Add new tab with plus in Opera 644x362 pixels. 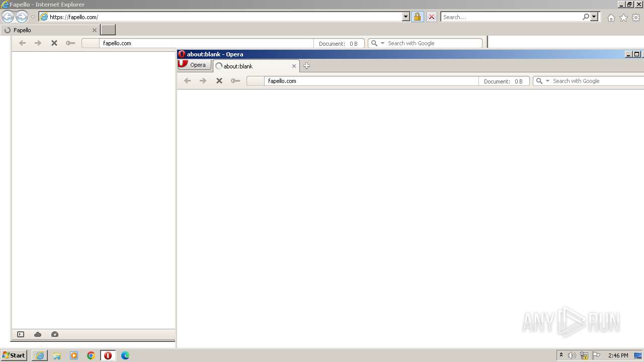click(x=306, y=66)
